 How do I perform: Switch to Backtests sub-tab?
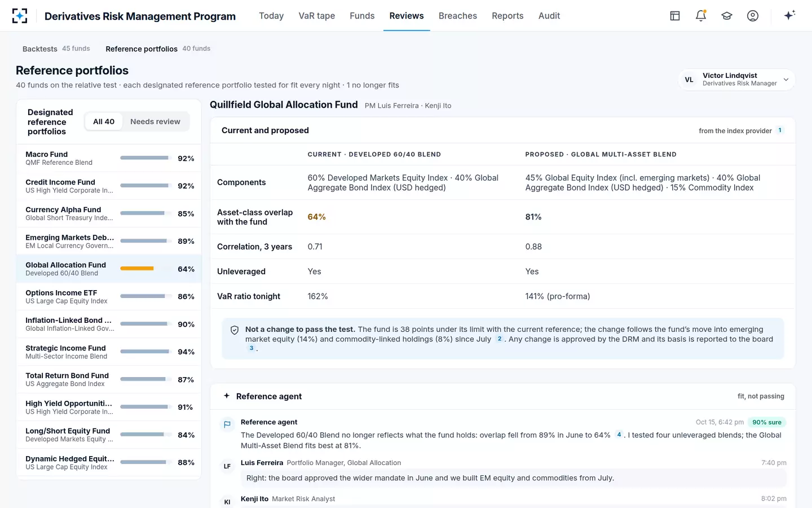[x=56, y=49]
